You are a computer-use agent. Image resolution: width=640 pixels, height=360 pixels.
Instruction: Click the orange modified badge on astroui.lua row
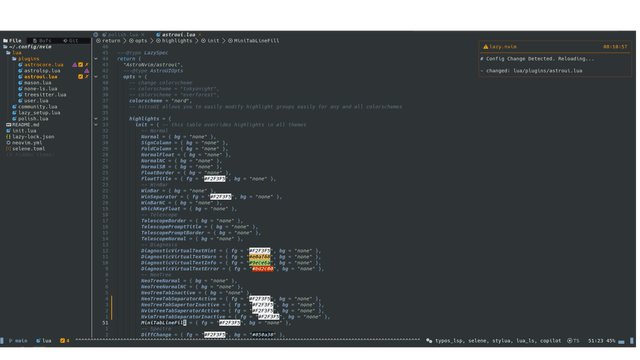pos(80,77)
